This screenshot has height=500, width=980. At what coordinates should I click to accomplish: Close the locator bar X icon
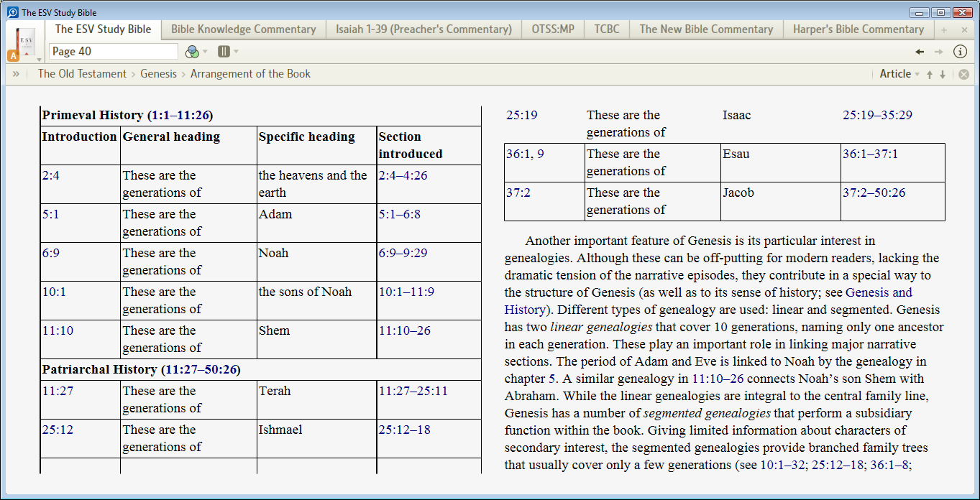coord(963,74)
